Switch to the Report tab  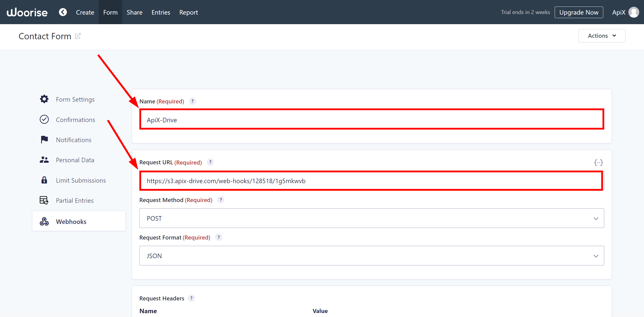point(189,12)
